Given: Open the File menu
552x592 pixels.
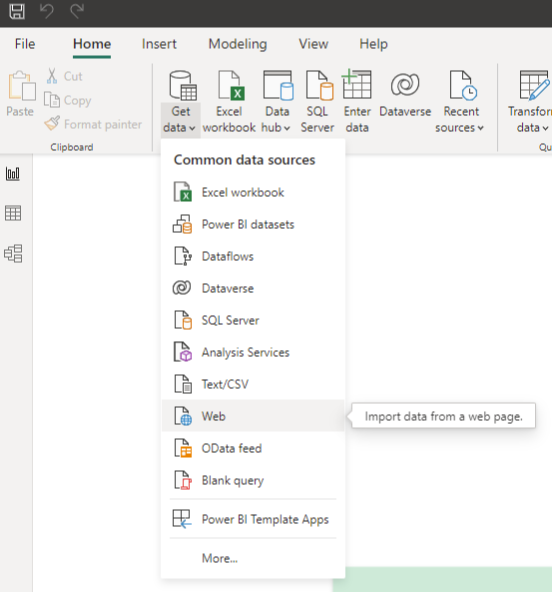Looking at the screenshot, I should click(x=25, y=44).
